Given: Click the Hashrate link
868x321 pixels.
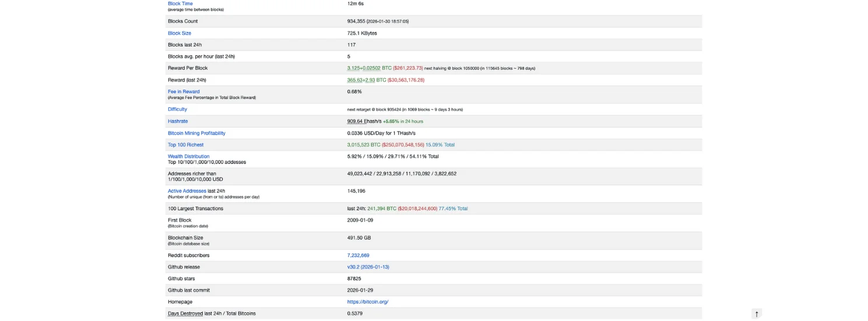Looking at the screenshot, I should [178, 121].
